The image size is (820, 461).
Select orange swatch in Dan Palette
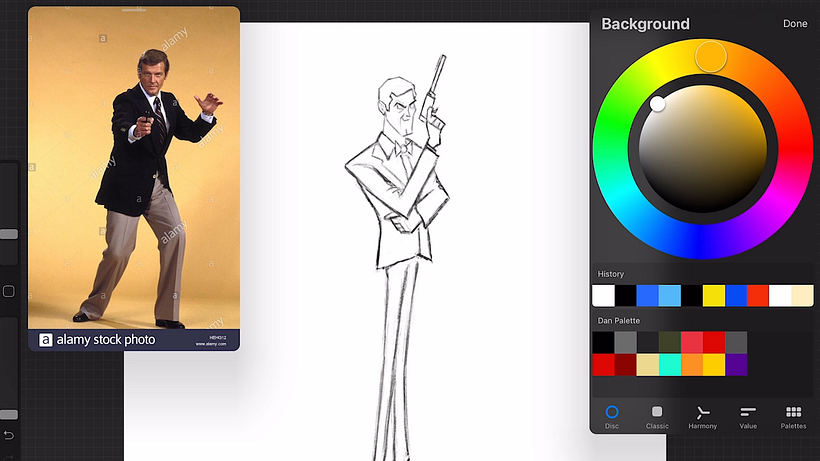[692, 365]
